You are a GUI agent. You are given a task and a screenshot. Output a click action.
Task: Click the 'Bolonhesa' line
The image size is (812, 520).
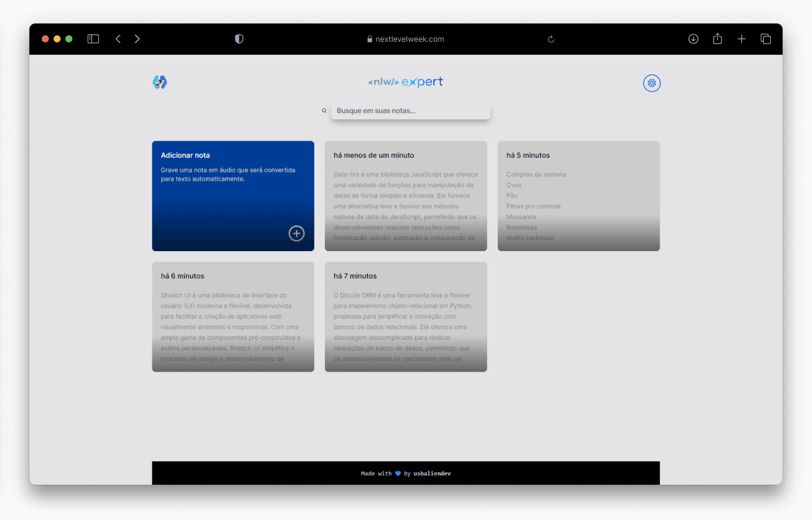tap(521, 228)
